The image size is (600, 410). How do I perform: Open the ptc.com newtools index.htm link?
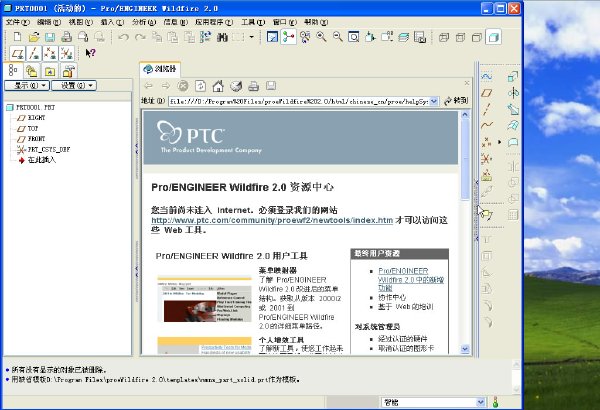(x=272, y=220)
